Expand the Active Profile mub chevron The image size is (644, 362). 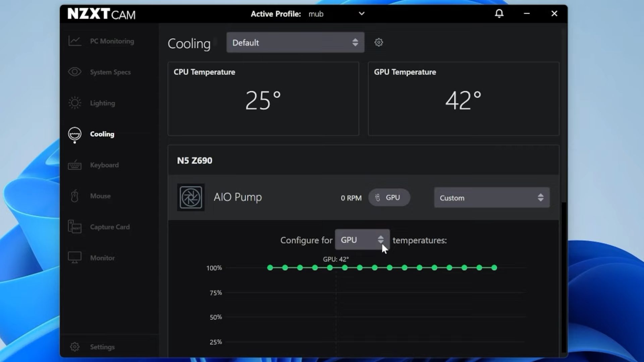362,14
